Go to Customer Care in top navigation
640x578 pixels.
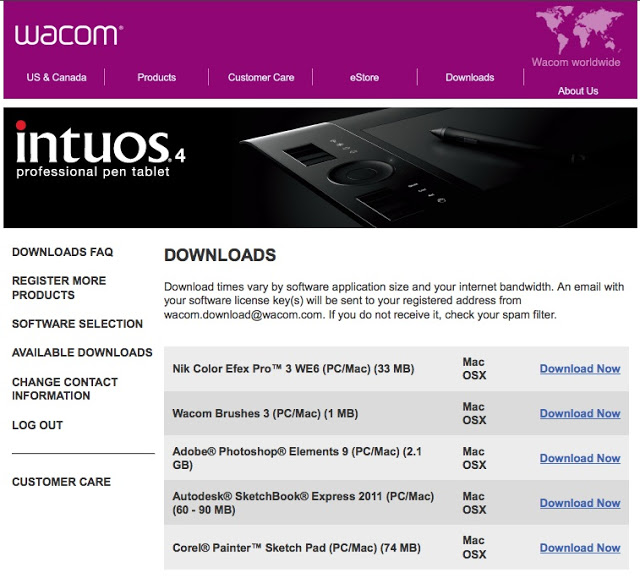click(x=261, y=78)
